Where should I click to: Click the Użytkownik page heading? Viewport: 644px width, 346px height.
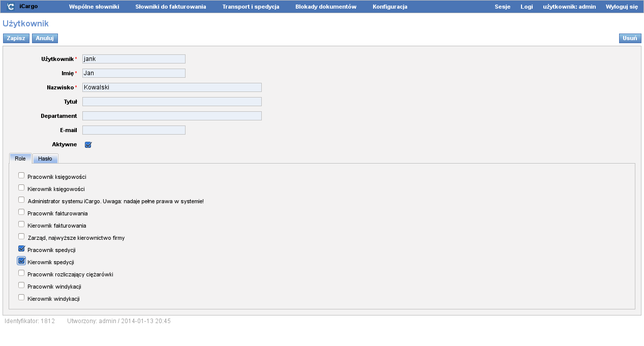pyautogui.click(x=26, y=23)
